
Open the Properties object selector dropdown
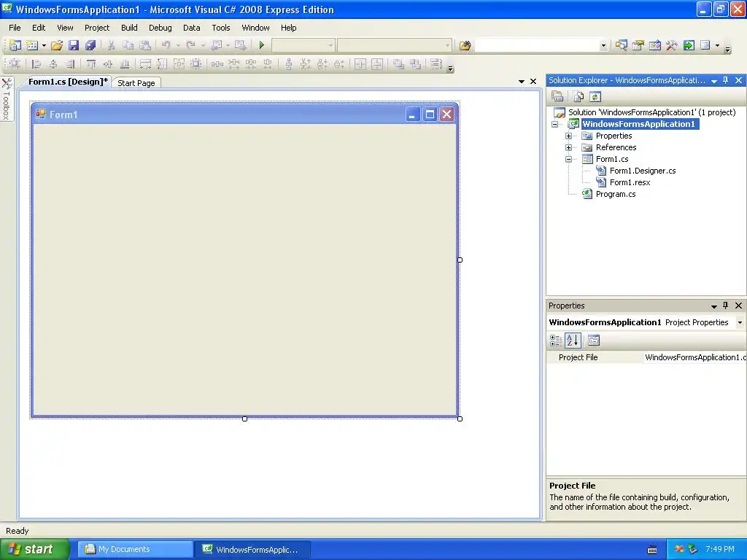coord(740,322)
